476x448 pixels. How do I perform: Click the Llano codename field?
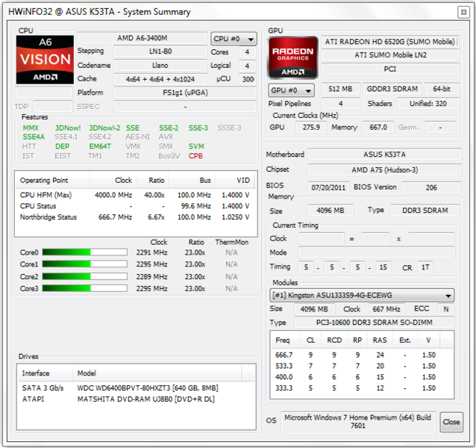pyautogui.click(x=160, y=65)
